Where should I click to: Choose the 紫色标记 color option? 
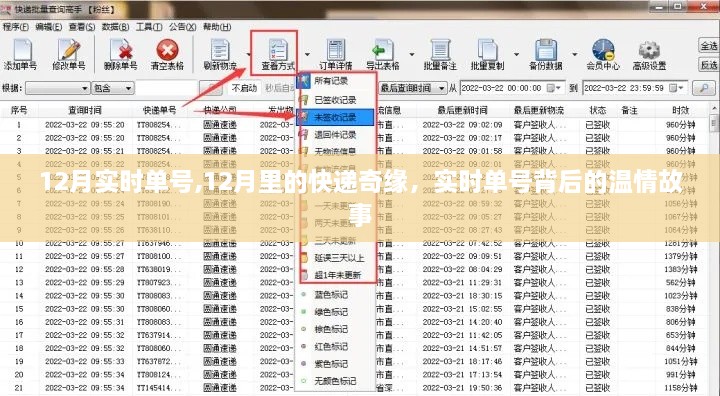coord(336,364)
